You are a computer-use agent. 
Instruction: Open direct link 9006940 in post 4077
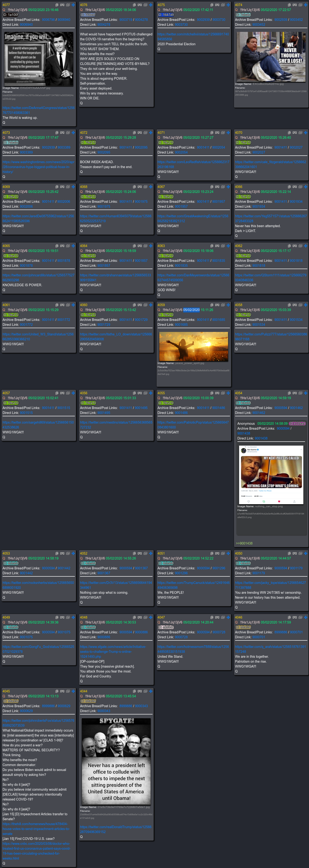tap(26, 25)
